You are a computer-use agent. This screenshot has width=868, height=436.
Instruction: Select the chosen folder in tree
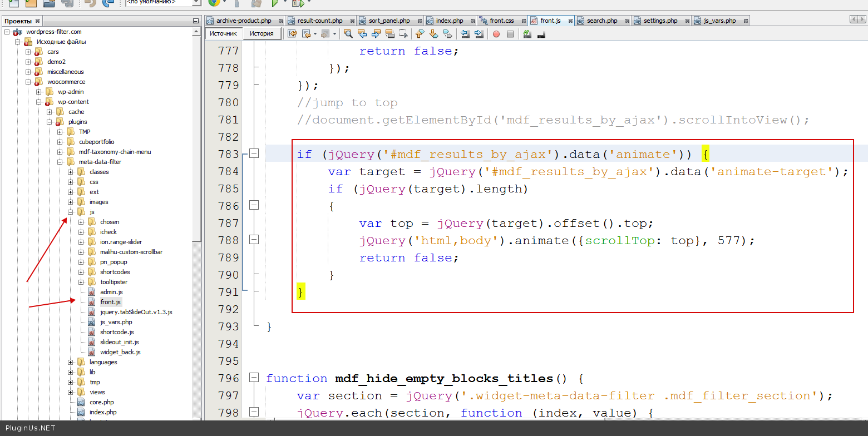(x=110, y=222)
